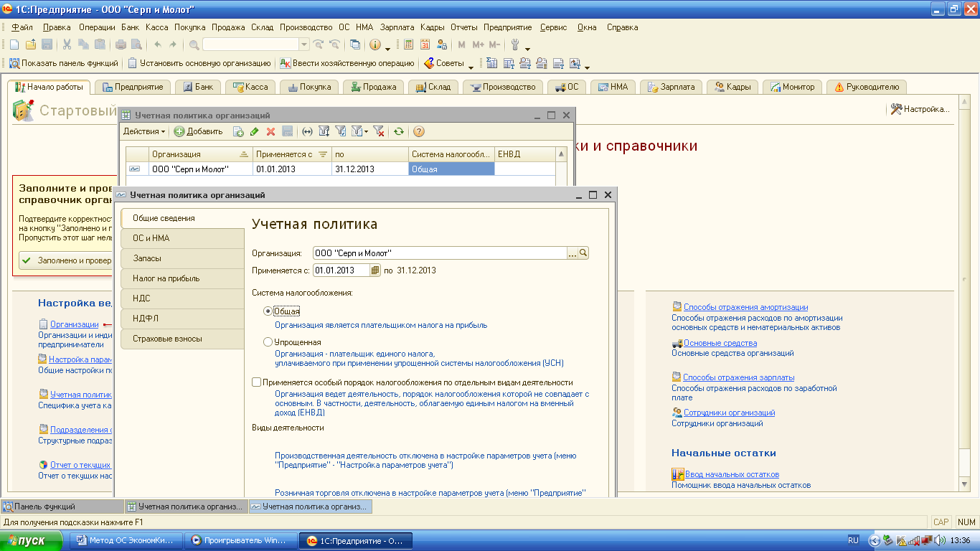Click the scroll up arrow of the policy list table
The height and width of the screenshot is (551, 980).
(562, 154)
